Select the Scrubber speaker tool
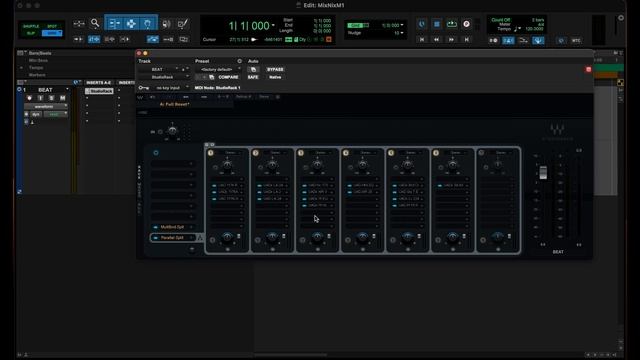Image resolution: width=640 pixels, height=360 pixels. coord(166,24)
